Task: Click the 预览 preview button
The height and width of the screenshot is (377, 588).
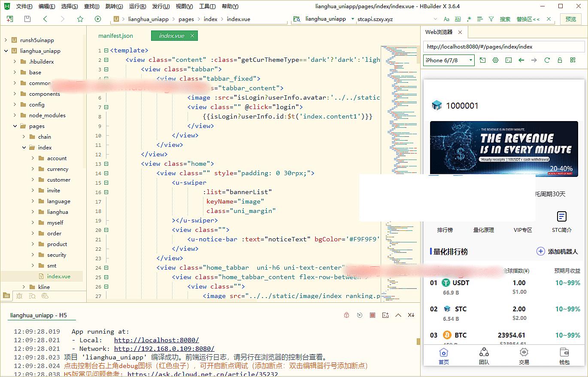Action: (571, 19)
